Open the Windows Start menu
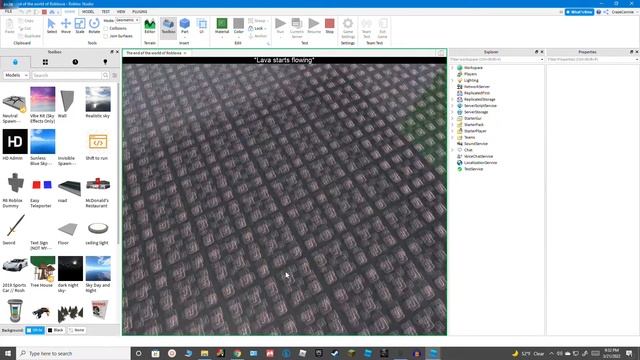640x360 pixels. [x=8, y=353]
